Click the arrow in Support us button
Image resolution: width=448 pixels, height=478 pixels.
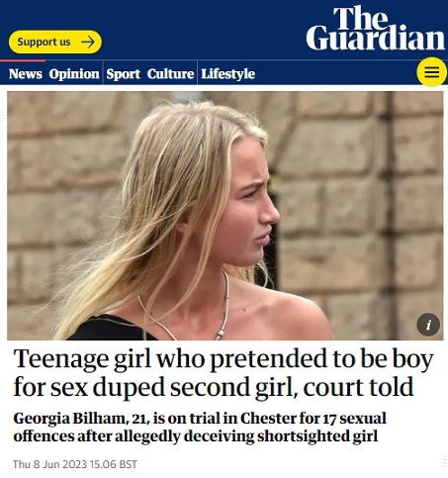click(x=88, y=42)
